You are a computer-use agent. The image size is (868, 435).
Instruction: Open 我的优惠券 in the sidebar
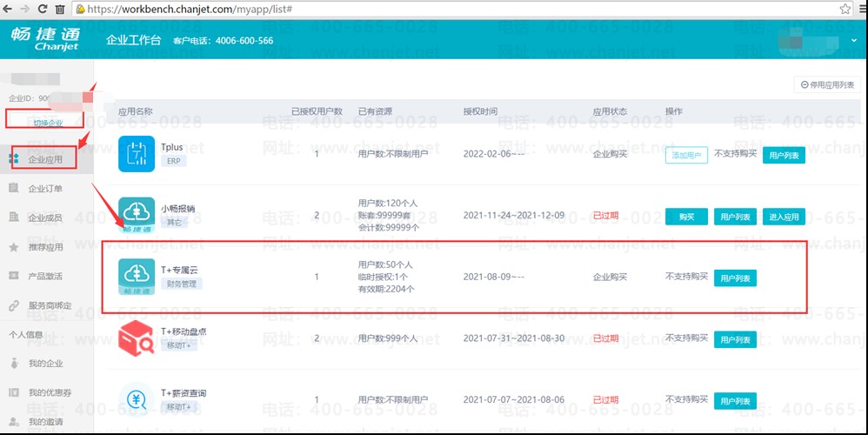[x=50, y=393]
